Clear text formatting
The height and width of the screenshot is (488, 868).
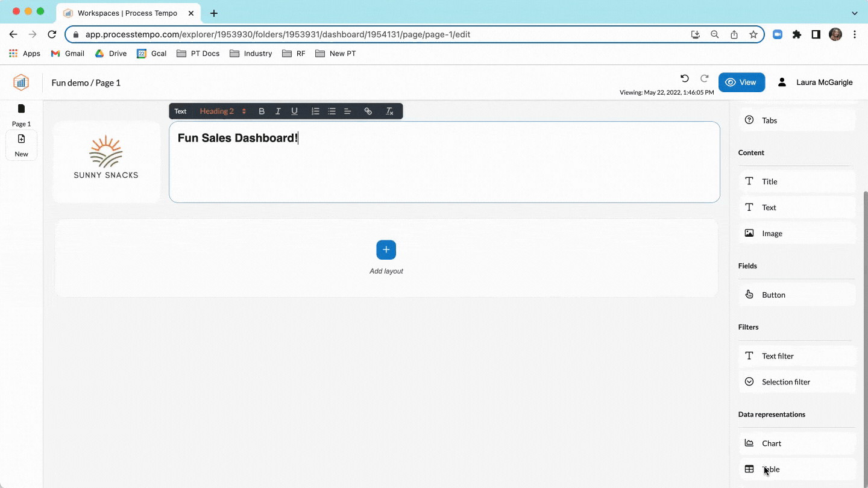389,111
